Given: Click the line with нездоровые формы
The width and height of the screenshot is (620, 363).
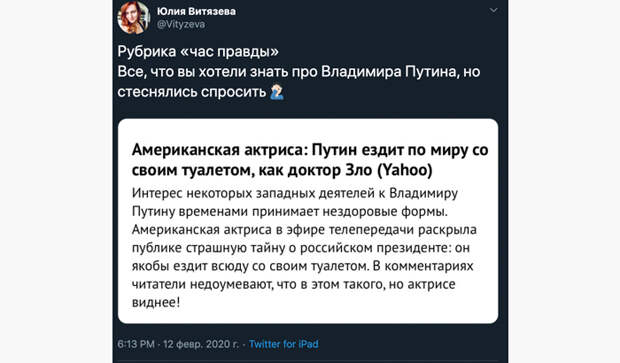Looking at the screenshot, I should click(290, 212).
